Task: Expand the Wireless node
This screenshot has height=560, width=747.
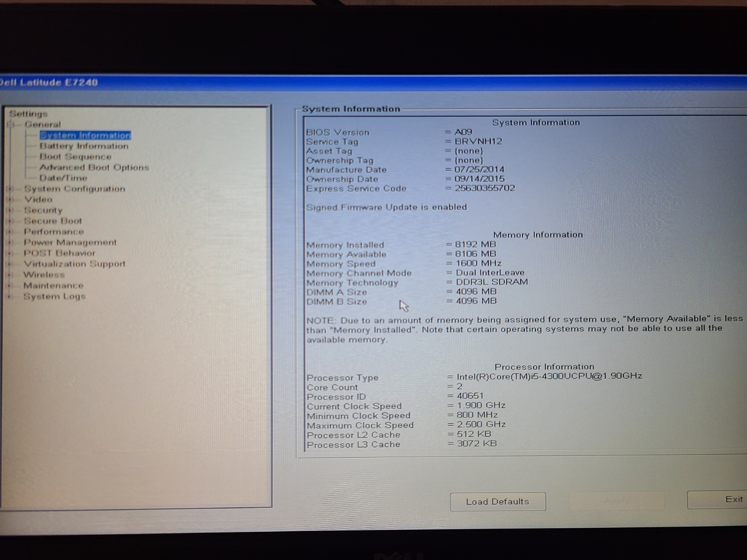Action: coord(9,275)
